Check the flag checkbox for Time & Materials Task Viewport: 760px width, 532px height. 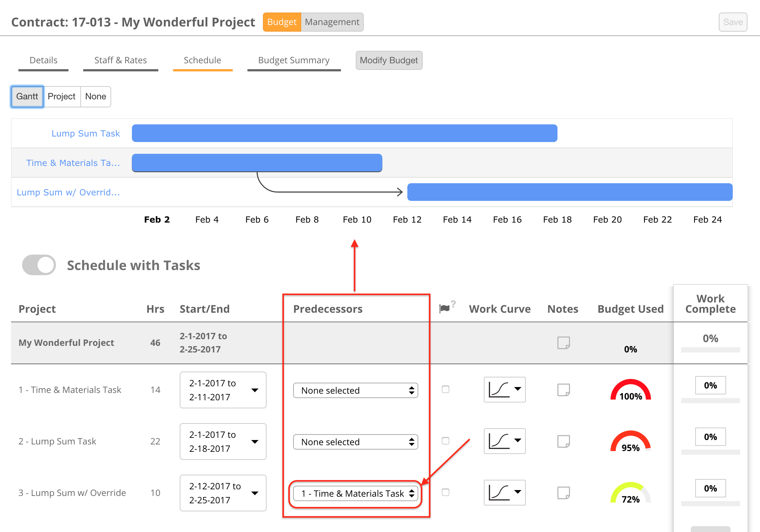tap(446, 390)
